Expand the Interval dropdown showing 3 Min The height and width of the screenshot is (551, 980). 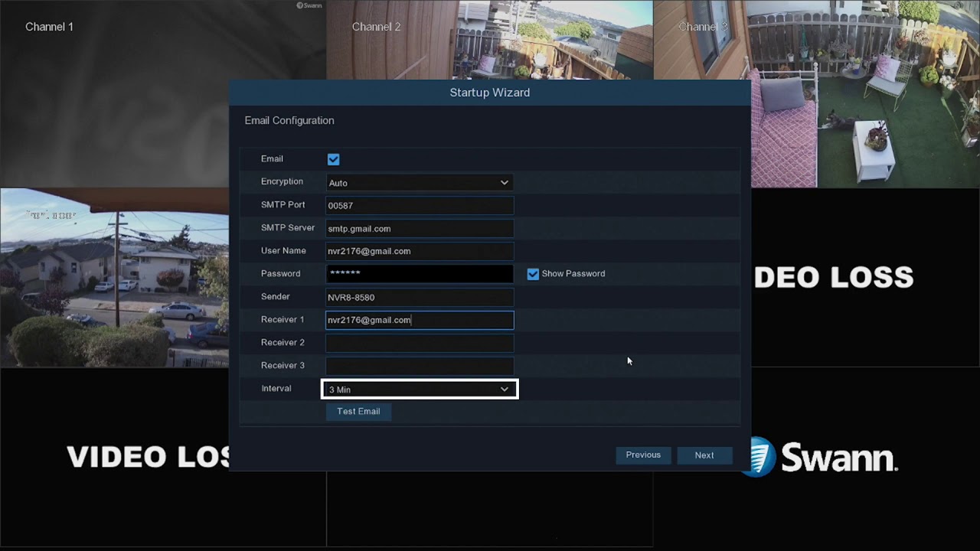[x=420, y=390]
